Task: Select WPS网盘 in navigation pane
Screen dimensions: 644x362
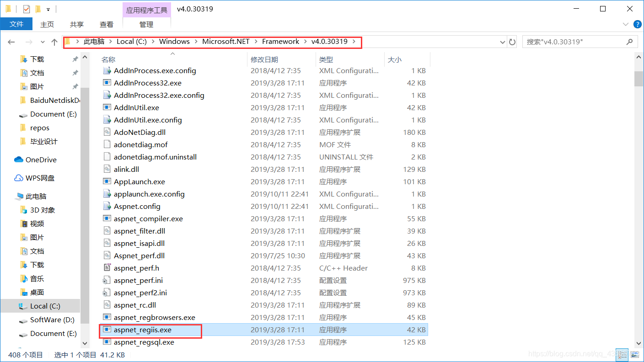Action: (40, 178)
